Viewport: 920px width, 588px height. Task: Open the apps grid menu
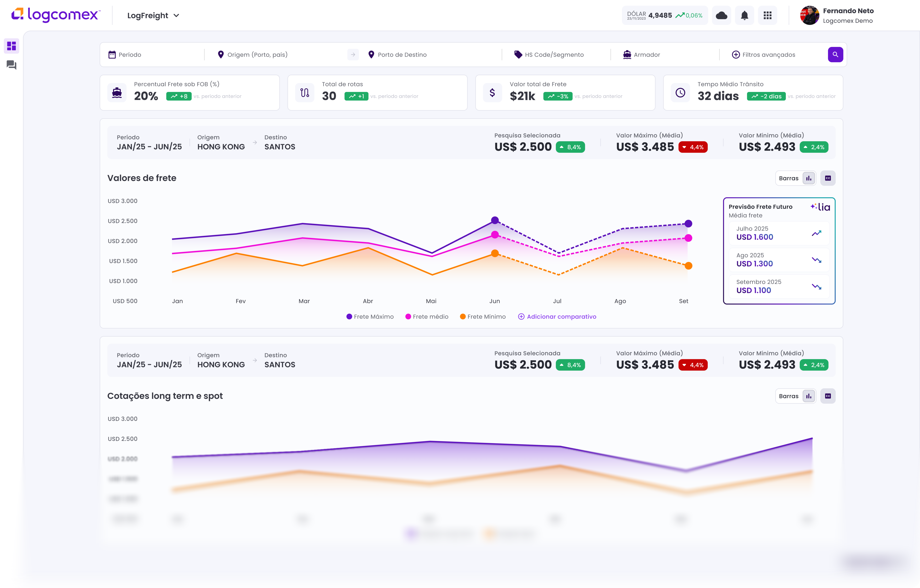coord(767,16)
